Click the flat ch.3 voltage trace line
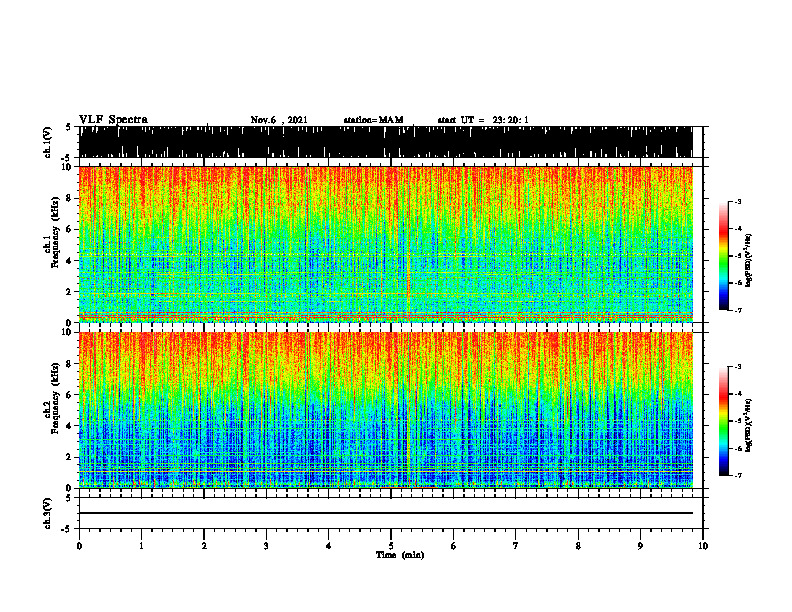 click(x=386, y=513)
